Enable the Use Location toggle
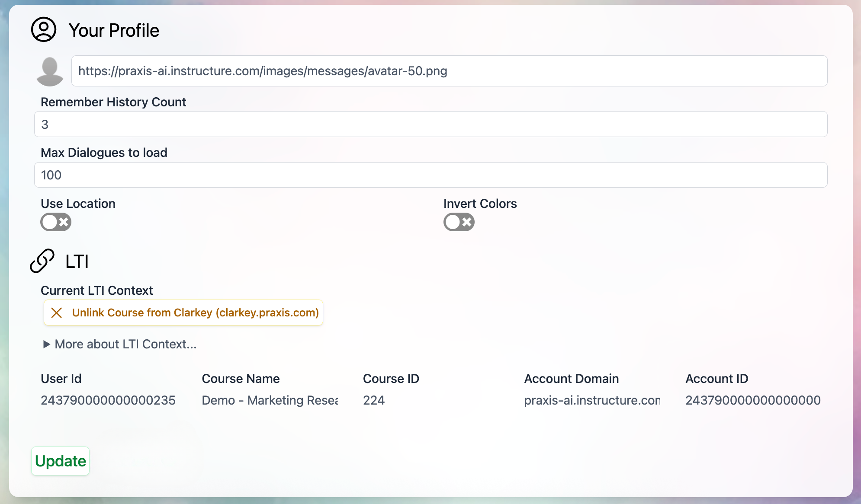Viewport: 861px width, 504px height. click(x=55, y=222)
